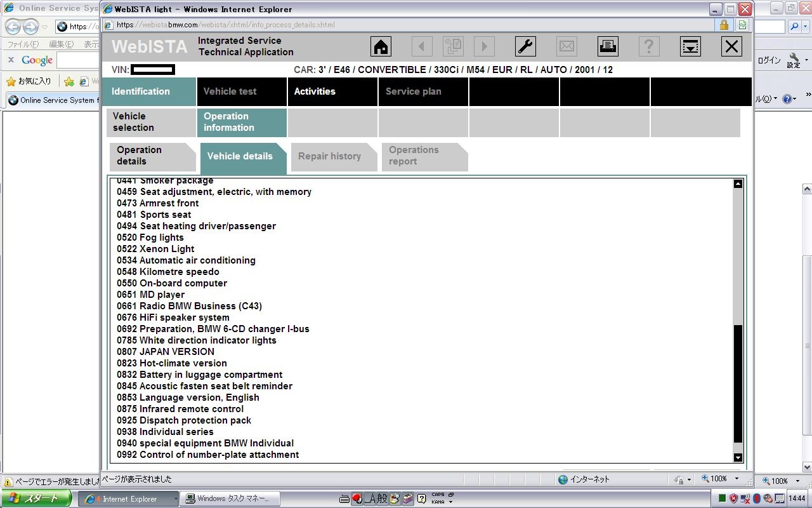Open Windows タスク マネージャ from taskbar
The height and width of the screenshot is (508, 812).
[229, 499]
